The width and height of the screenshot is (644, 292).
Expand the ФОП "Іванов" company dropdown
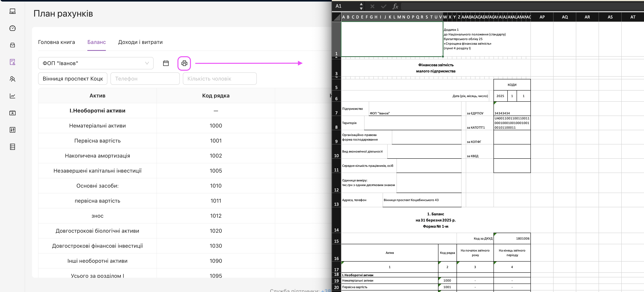96,63
